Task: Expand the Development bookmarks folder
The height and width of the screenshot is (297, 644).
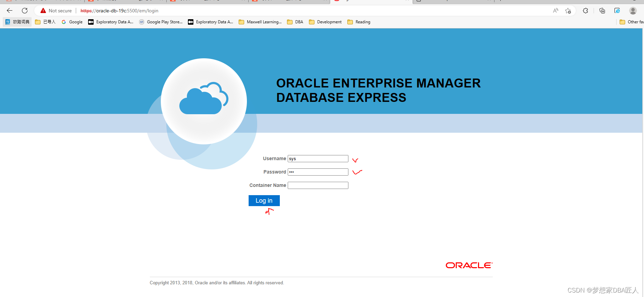Action: [325, 22]
